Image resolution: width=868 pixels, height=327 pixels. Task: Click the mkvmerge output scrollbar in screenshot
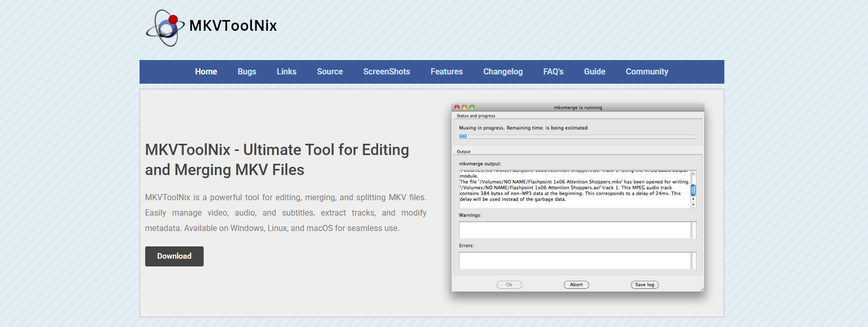[693, 189]
